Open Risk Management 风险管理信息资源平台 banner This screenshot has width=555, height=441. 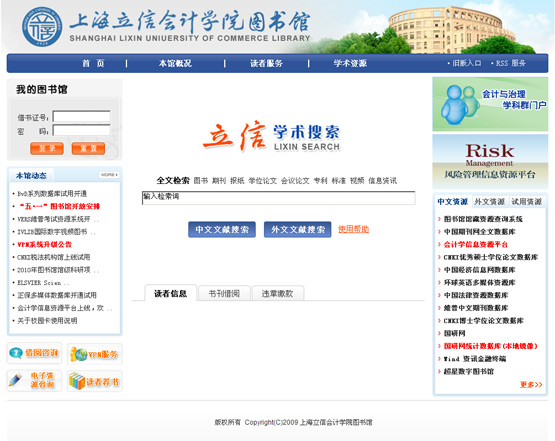490,161
